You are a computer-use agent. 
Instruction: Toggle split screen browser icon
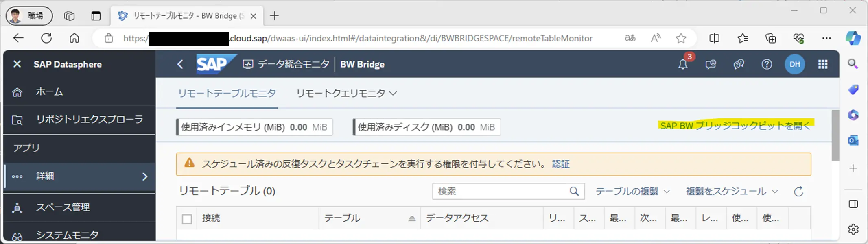[714, 38]
